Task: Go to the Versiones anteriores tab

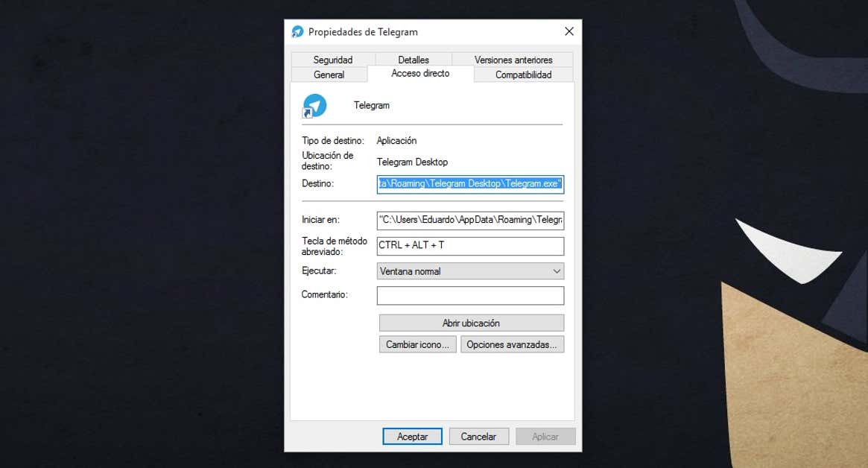Action: click(x=513, y=60)
